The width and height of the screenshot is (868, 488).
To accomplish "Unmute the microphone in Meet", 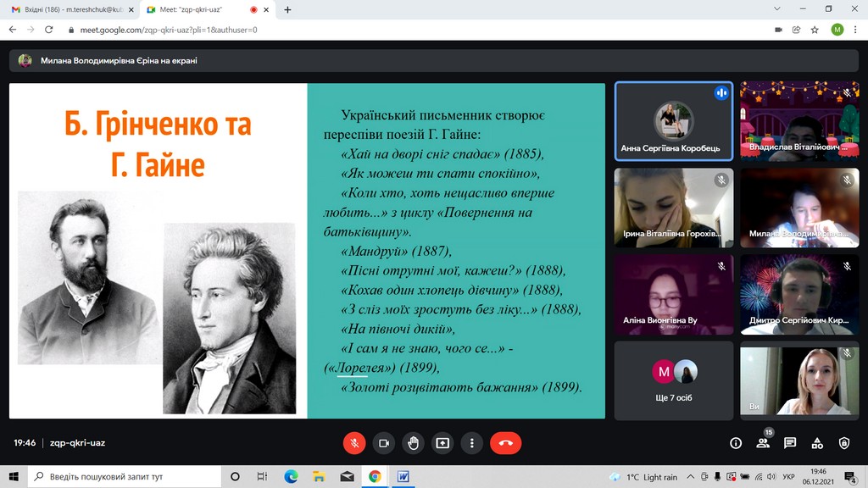I will tap(354, 442).
